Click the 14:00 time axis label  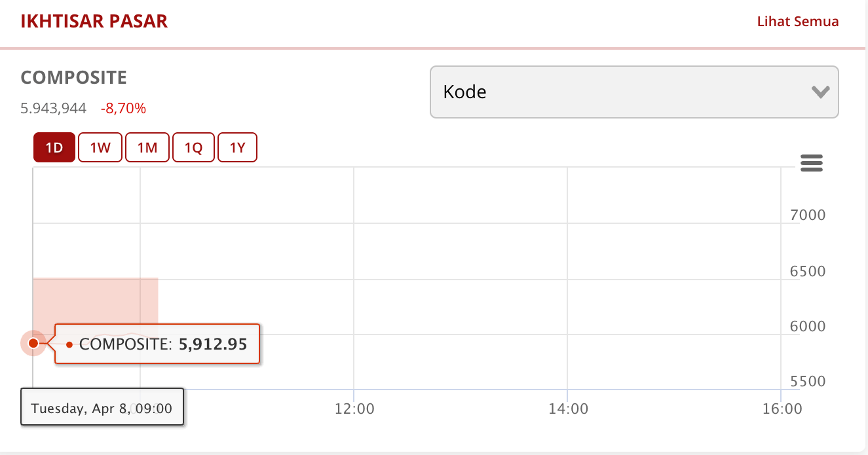[567, 409]
